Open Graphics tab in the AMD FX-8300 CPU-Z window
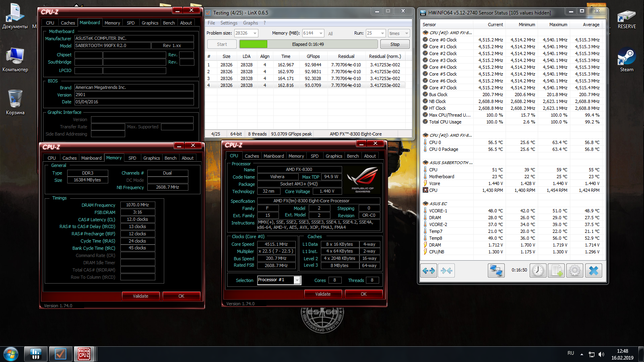Screen dimensions: 644x362 [334, 156]
